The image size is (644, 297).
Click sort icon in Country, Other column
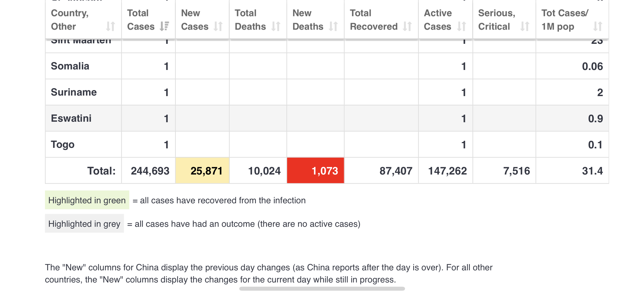[111, 26]
